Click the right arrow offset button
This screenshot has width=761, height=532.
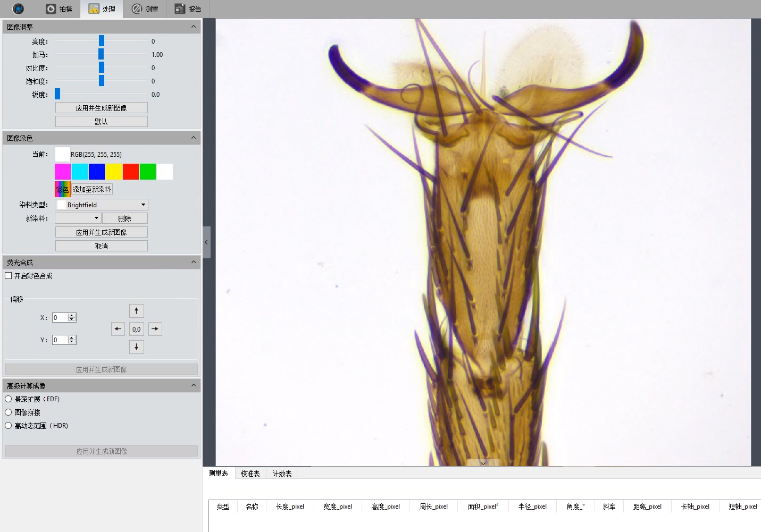click(x=155, y=329)
